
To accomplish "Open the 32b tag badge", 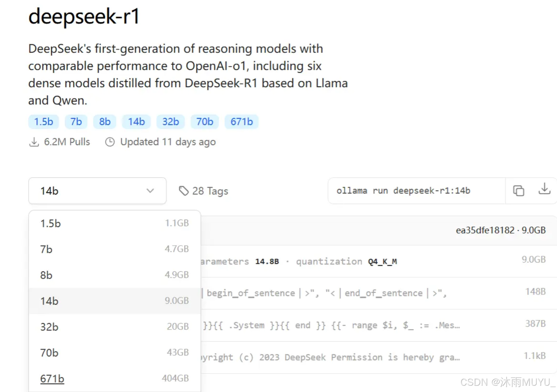I will click(x=170, y=122).
